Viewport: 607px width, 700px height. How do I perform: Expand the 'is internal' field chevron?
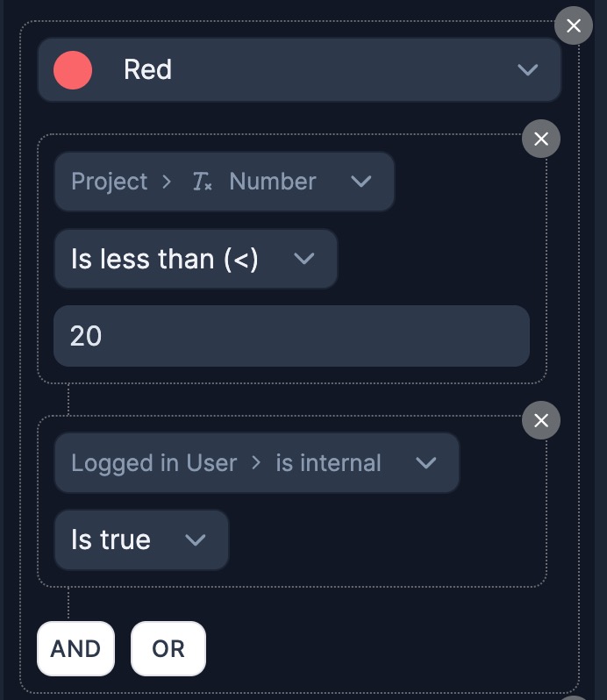(425, 463)
